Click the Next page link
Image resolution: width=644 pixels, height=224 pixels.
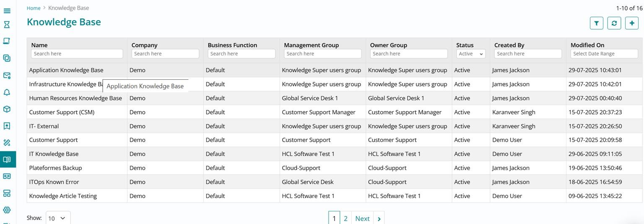tap(362, 219)
